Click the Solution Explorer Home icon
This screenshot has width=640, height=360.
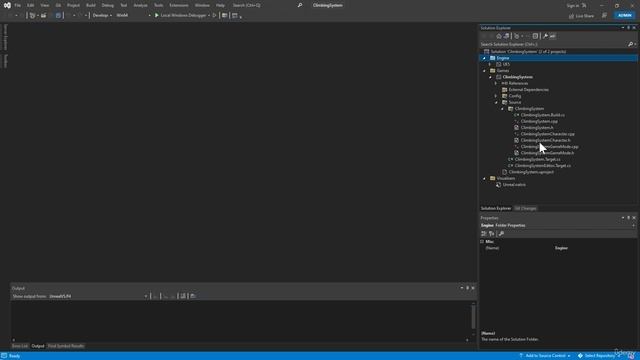tap(499, 36)
